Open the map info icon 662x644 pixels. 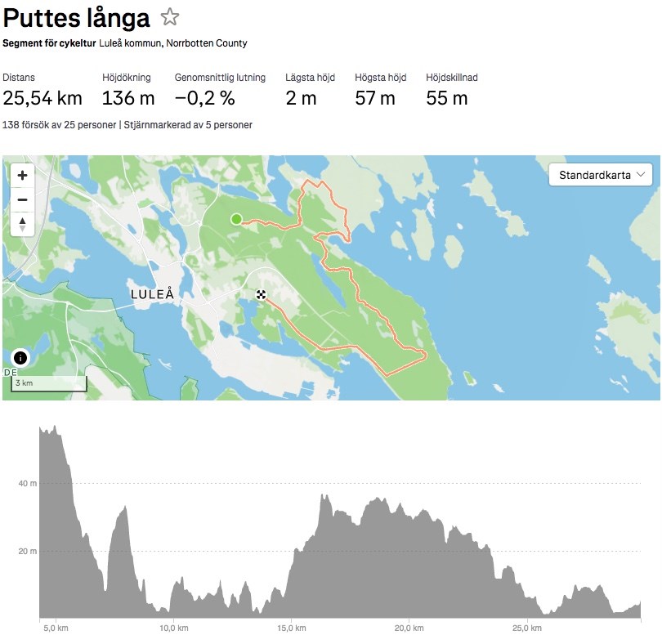point(20,358)
